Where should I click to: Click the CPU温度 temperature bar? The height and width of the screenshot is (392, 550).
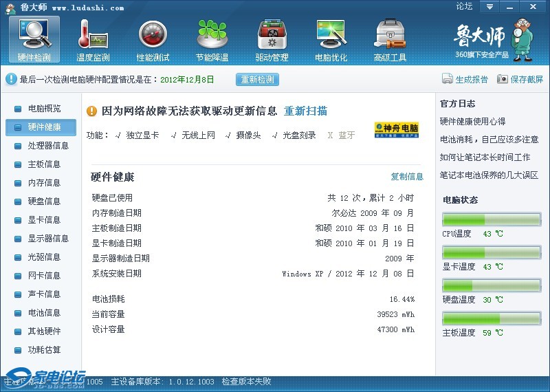click(491, 219)
